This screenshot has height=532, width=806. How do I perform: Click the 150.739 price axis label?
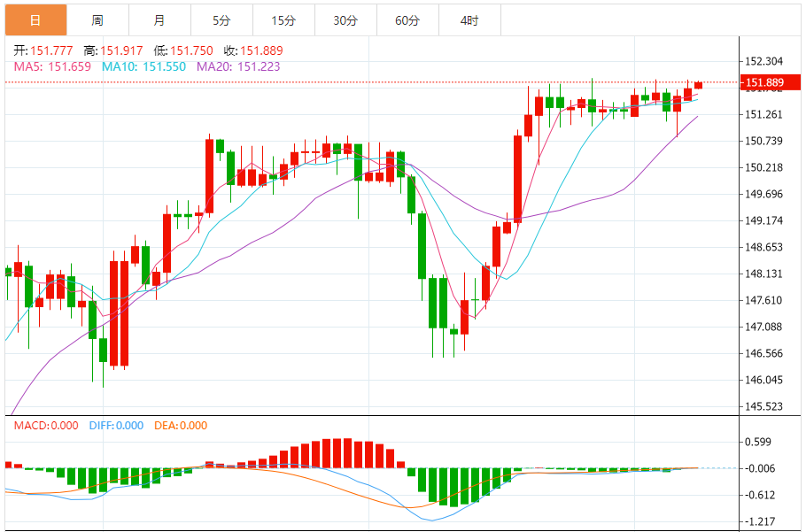[763, 142]
